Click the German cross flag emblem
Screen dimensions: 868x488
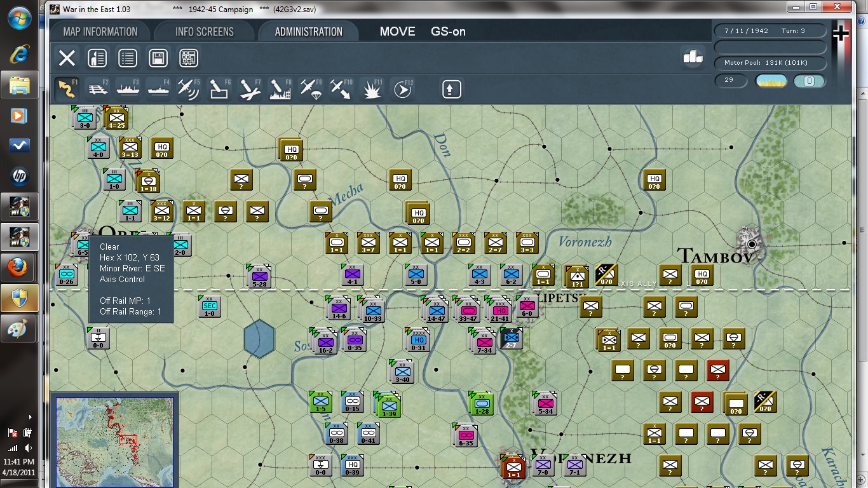click(x=841, y=32)
